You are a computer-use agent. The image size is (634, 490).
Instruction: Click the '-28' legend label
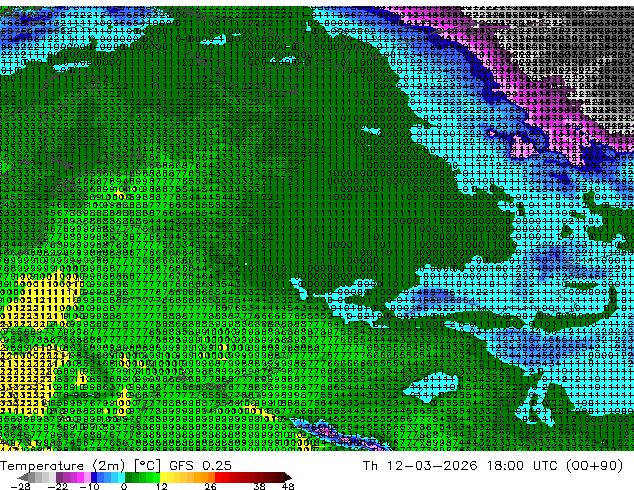(x=20, y=486)
